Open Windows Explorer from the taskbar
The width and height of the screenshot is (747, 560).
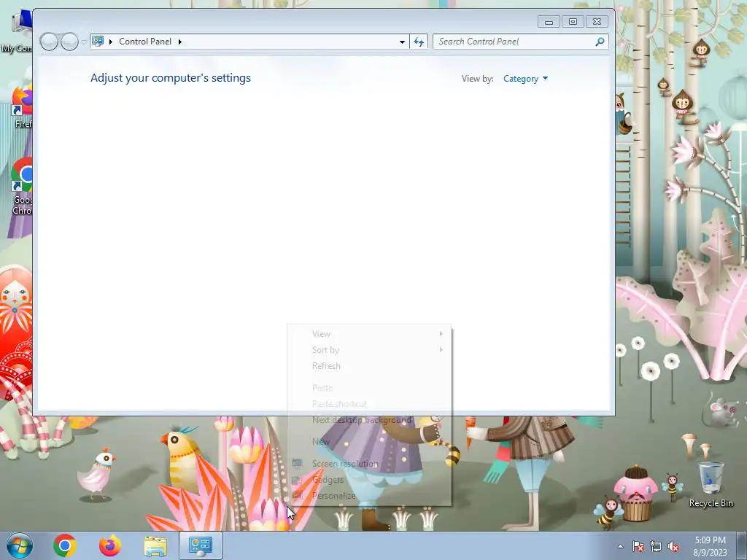click(x=155, y=545)
